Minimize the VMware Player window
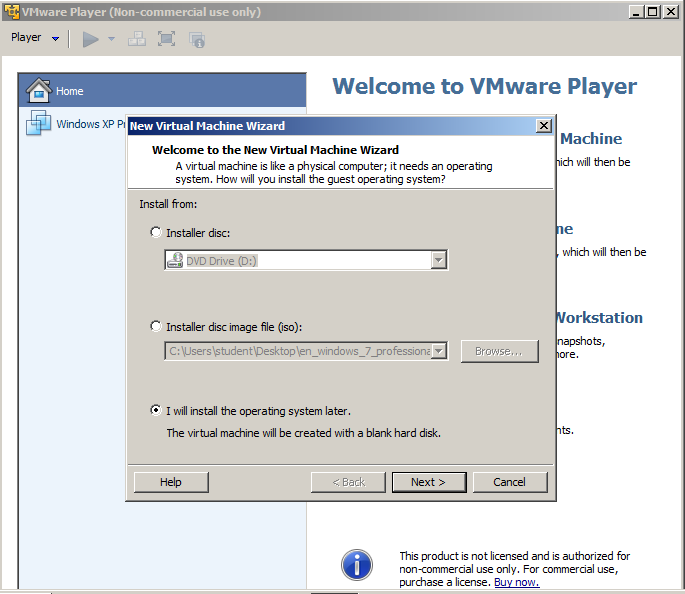Screen dimensions: 685x594 [637, 12]
